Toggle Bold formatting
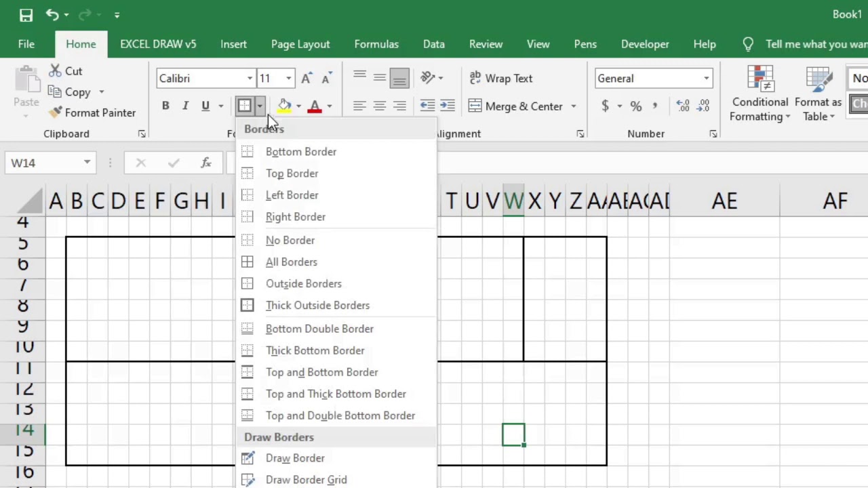868x488 pixels. click(x=165, y=106)
